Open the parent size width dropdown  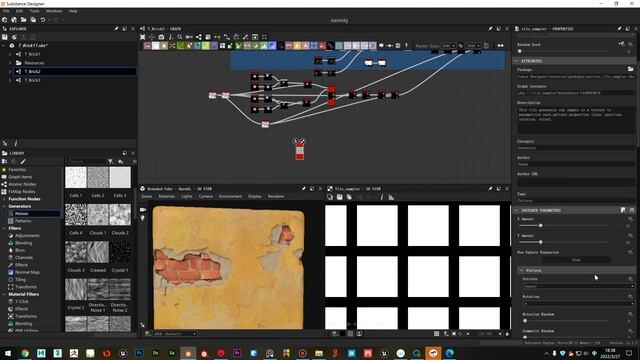click(x=448, y=46)
